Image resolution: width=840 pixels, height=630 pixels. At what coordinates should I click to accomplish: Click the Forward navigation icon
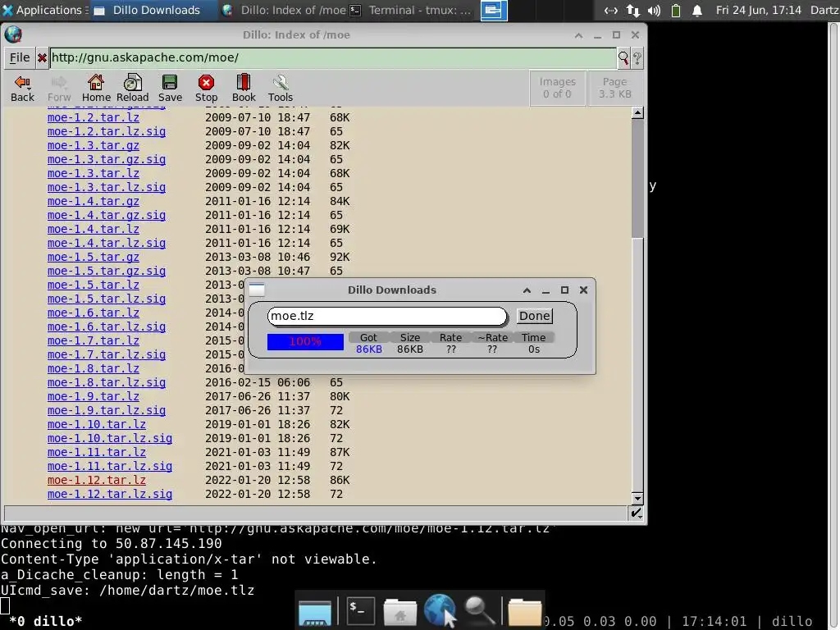coord(59,89)
